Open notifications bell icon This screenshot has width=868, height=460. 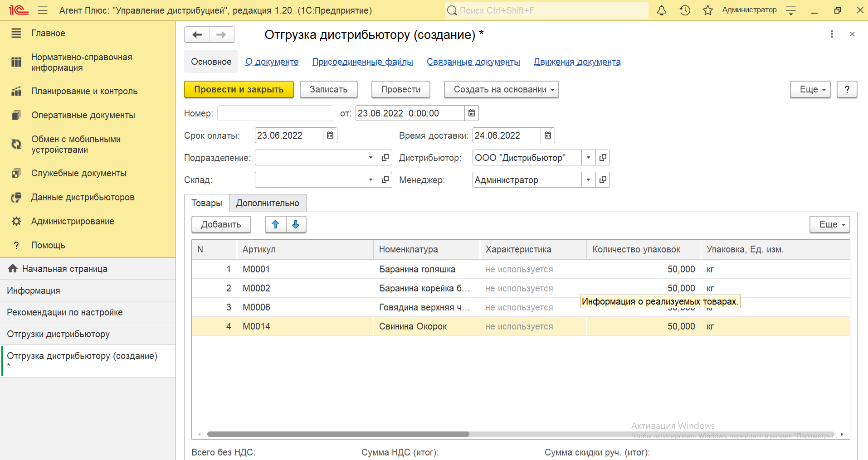click(662, 10)
